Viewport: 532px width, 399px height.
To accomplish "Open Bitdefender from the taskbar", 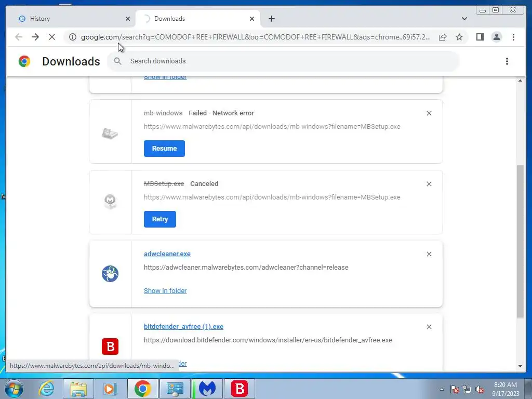I will tap(240, 389).
